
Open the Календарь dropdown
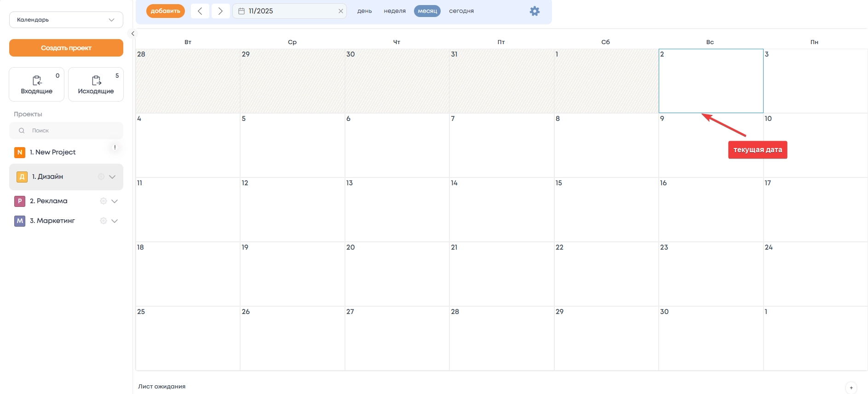66,20
